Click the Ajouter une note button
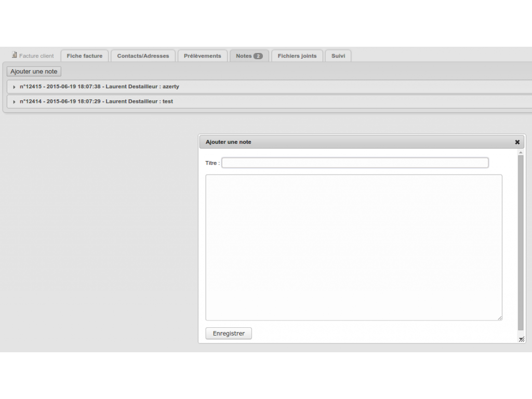The image size is (532, 399). coord(34,72)
